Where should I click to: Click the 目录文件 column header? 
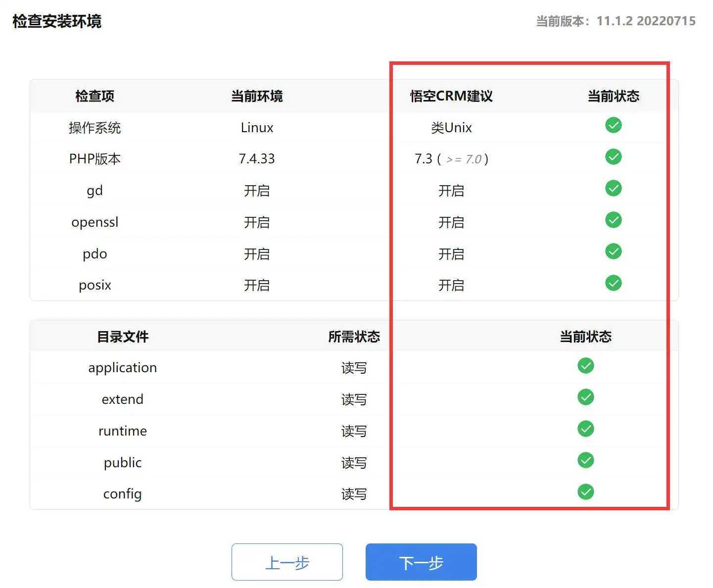(123, 337)
